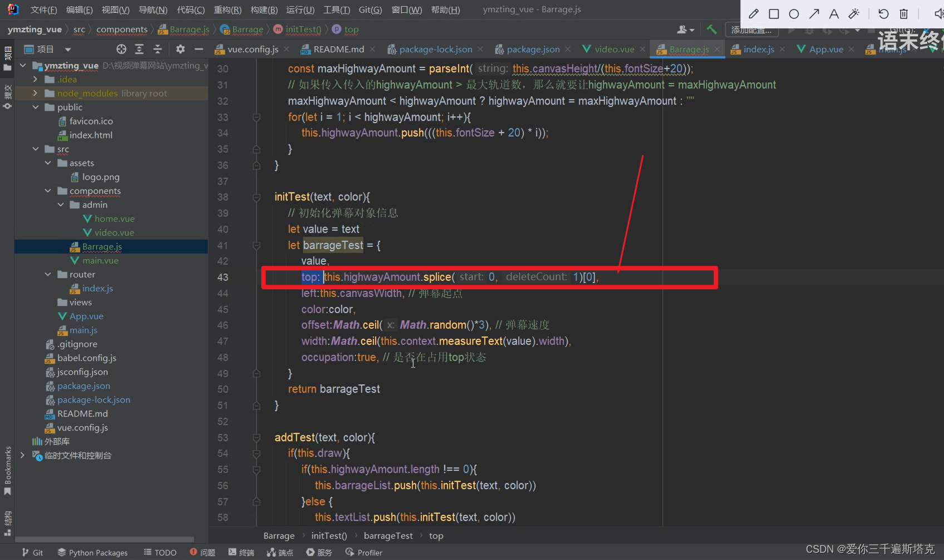This screenshot has height=560, width=944.
Task: Fold the initTest method at line 38
Action: [257, 197]
